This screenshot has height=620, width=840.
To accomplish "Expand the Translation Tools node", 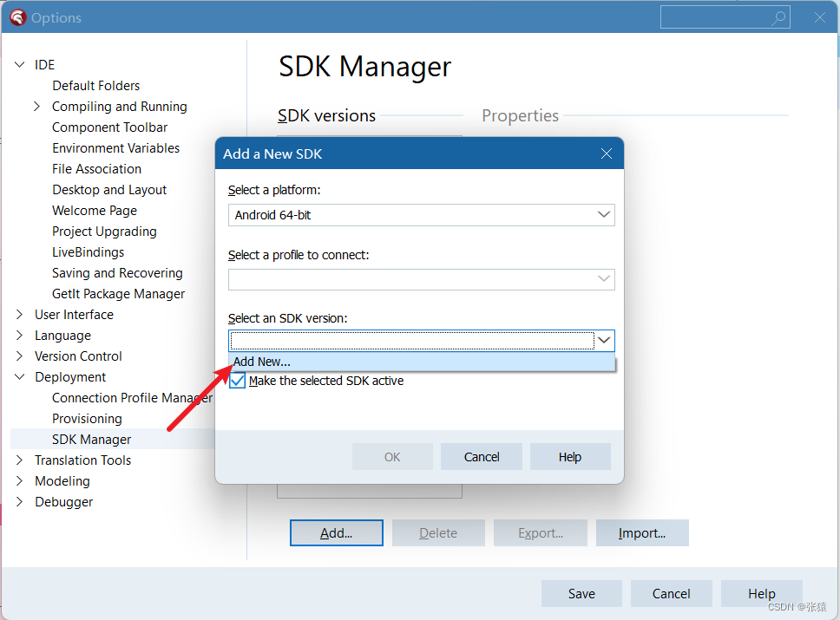I will 19,460.
